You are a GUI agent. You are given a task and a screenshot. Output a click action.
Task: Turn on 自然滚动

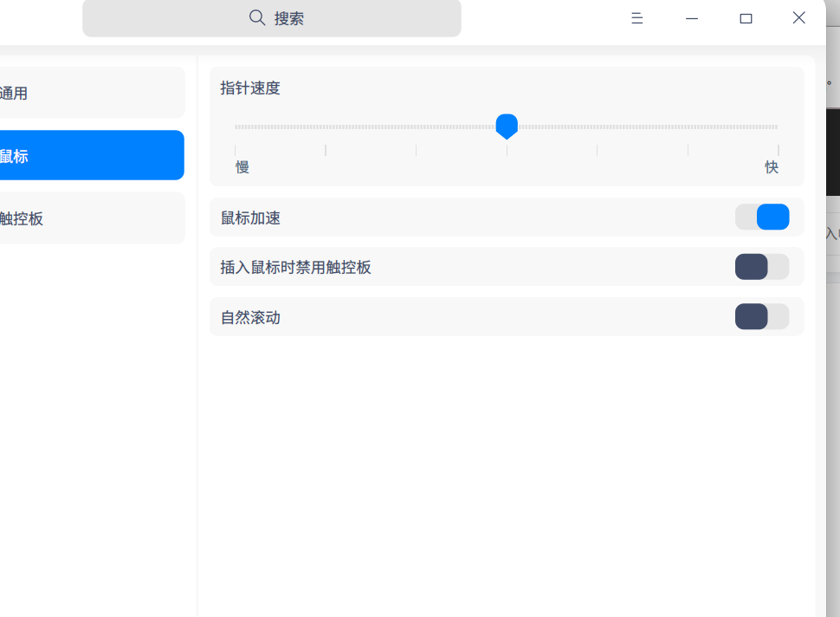click(x=762, y=316)
